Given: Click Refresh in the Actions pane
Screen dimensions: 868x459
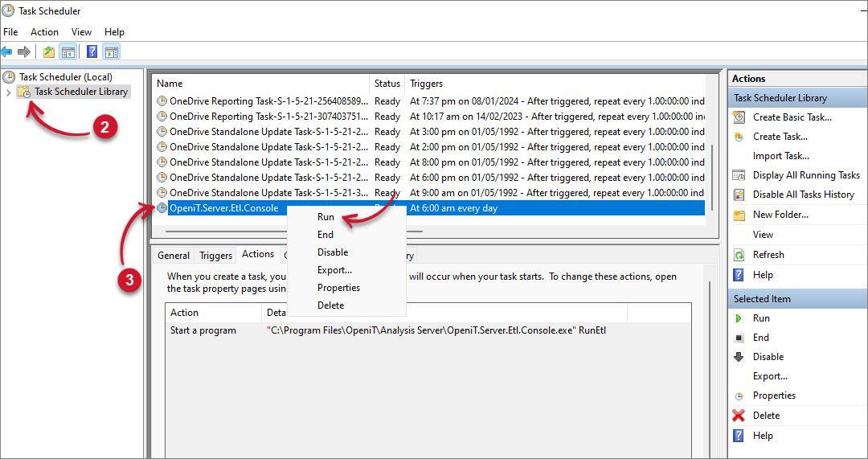Looking at the screenshot, I should (768, 255).
